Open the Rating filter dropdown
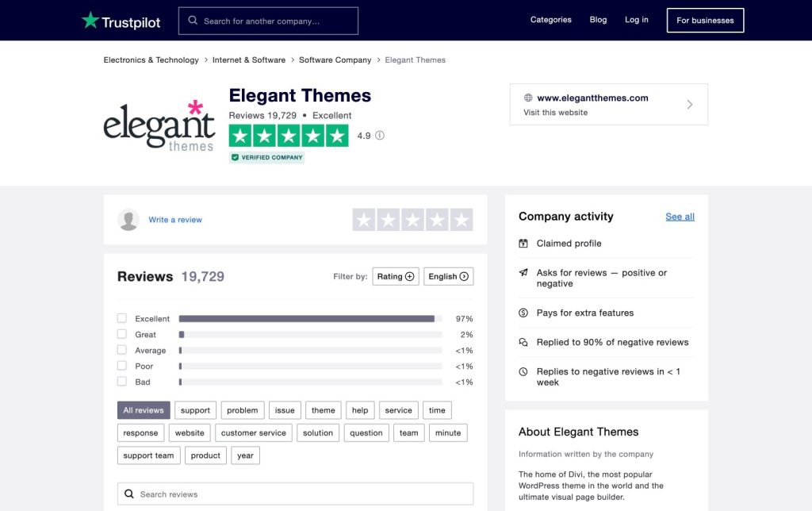 click(x=395, y=276)
